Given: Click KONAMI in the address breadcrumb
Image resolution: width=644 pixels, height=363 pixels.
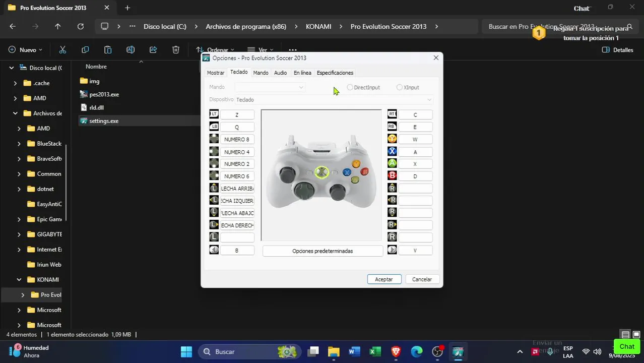Looking at the screenshot, I should tap(318, 27).
